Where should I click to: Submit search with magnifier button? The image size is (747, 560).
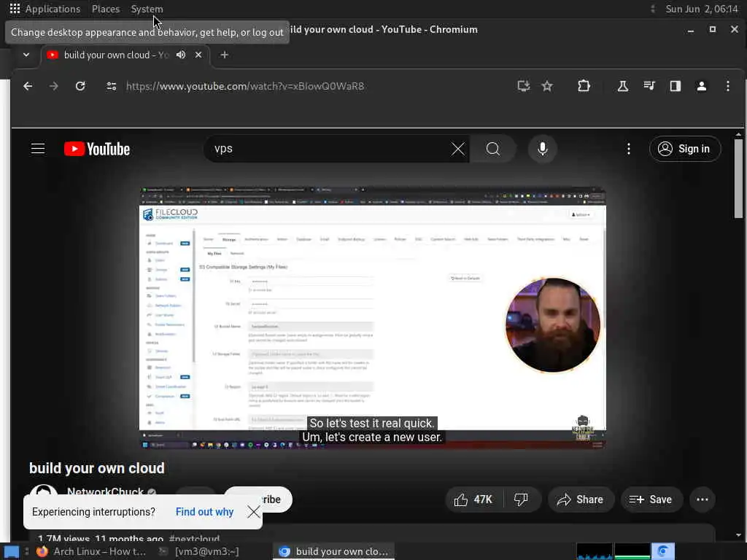[493, 149]
